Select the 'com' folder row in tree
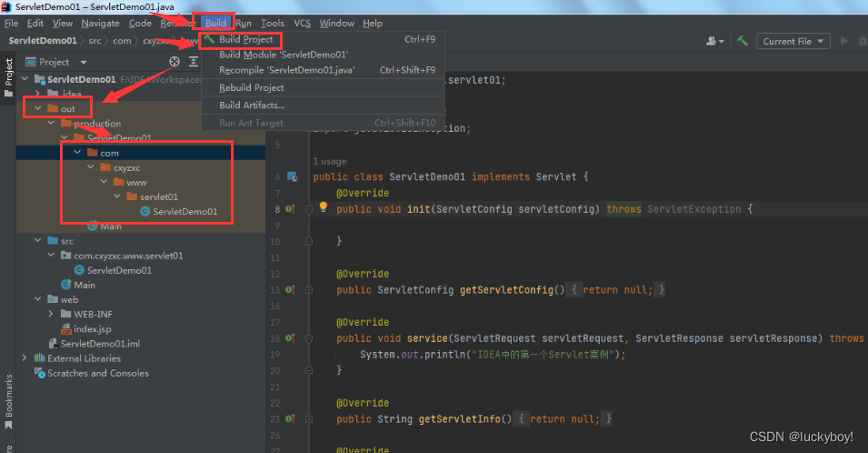This screenshot has height=453, width=868. 141,153
